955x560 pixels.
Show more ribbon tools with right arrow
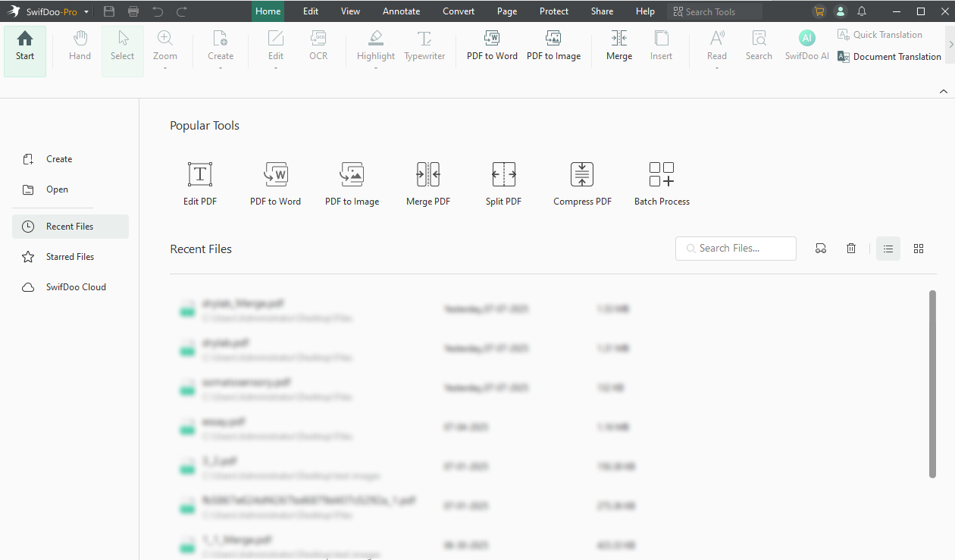950,45
